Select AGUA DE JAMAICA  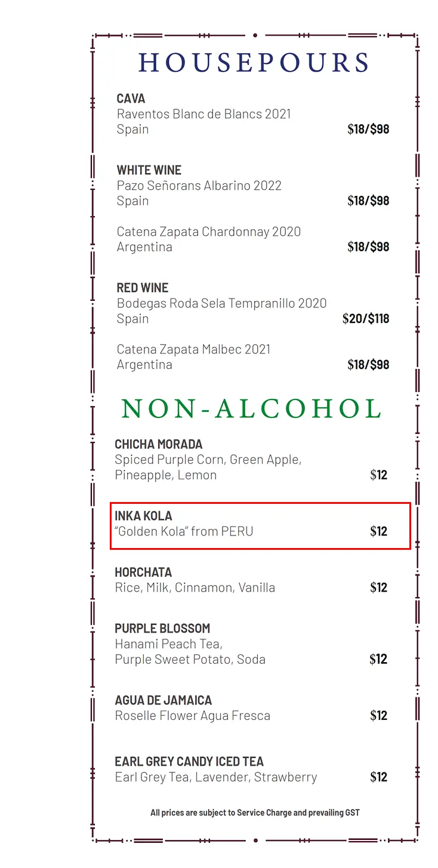point(251,707)
